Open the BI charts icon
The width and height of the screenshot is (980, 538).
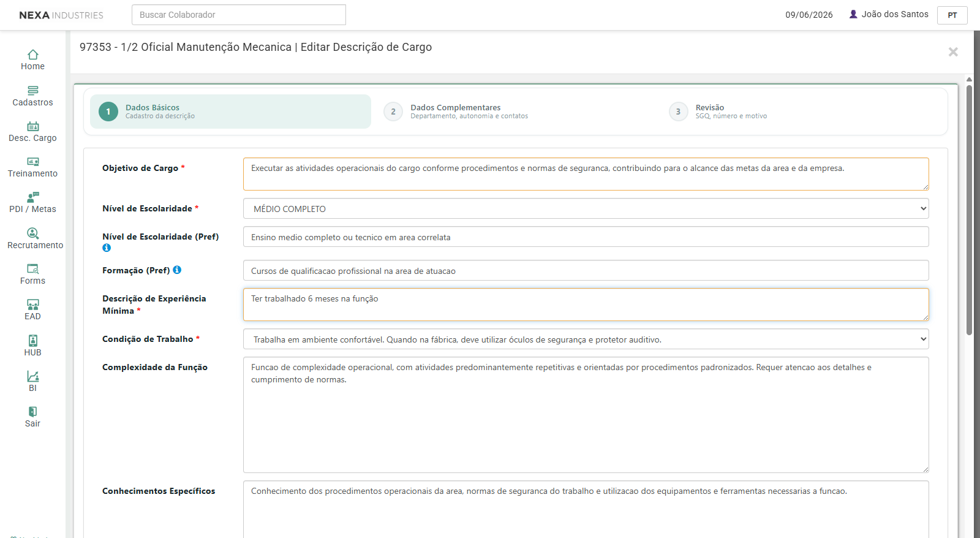point(33,376)
